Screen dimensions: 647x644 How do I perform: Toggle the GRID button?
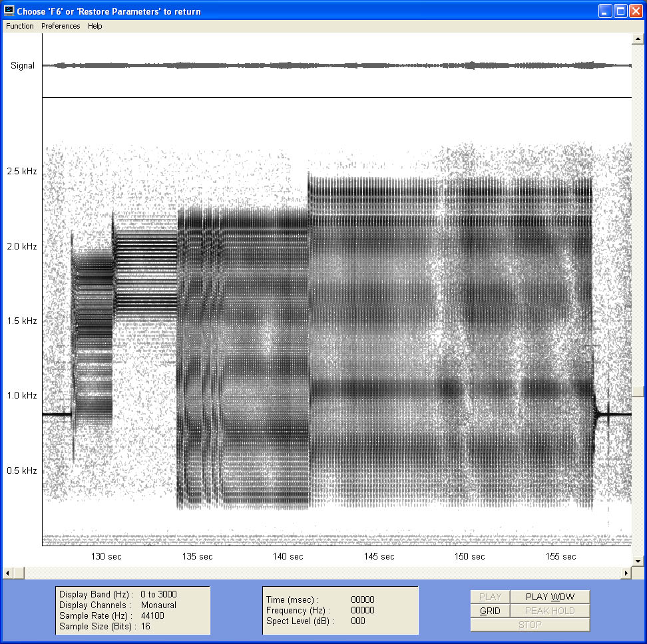[x=490, y=611]
